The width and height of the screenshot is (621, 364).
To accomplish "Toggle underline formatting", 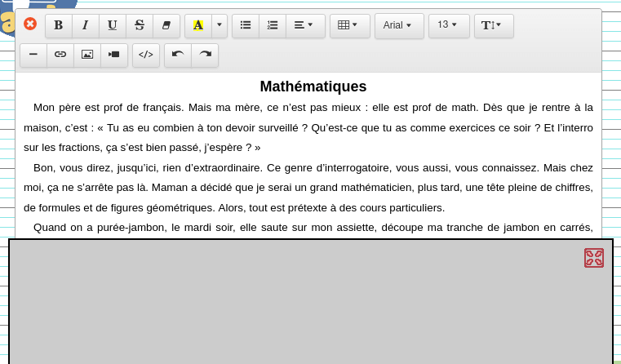I will 113,26.
